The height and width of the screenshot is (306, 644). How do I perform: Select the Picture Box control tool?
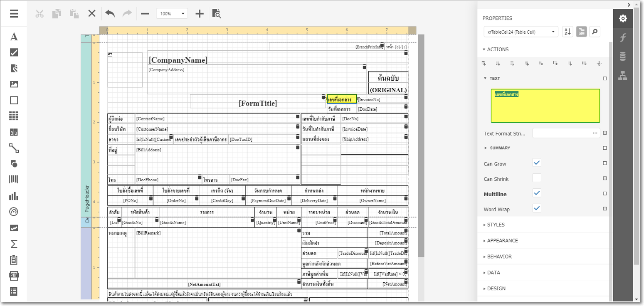point(14,84)
